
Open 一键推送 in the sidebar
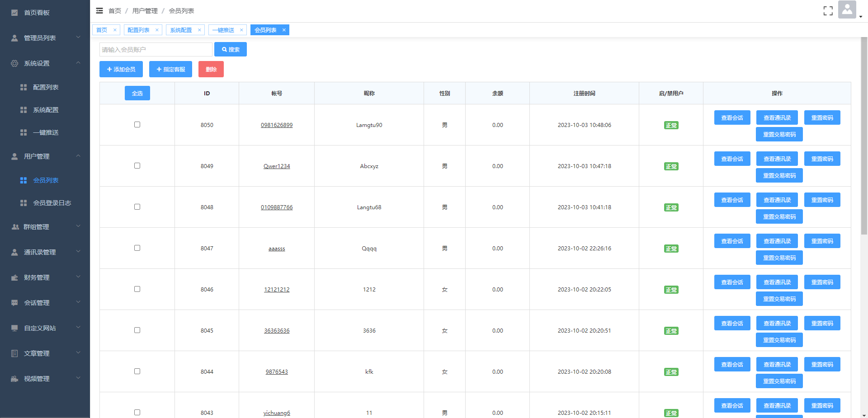click(x=46, y=132)
